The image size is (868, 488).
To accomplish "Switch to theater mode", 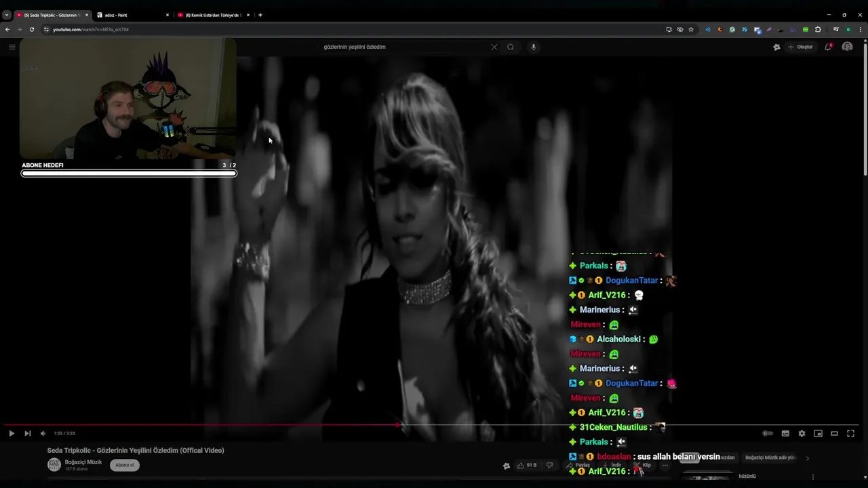I will pyautogui.click(x=834, y=434).
